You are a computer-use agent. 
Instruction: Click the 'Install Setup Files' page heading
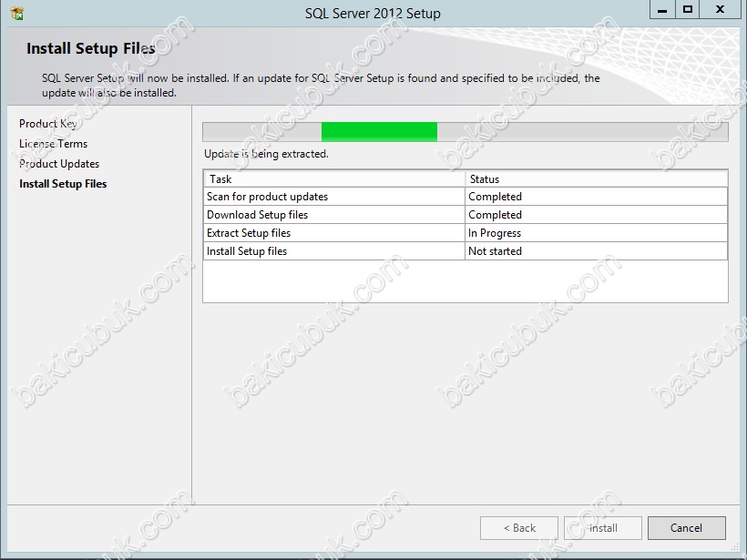[x=91, y=48]
